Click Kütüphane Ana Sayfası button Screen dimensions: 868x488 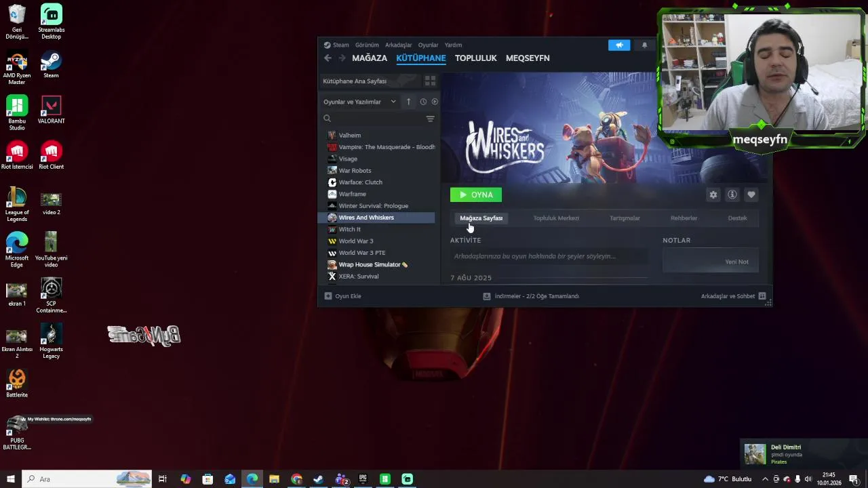pos(370,81)
